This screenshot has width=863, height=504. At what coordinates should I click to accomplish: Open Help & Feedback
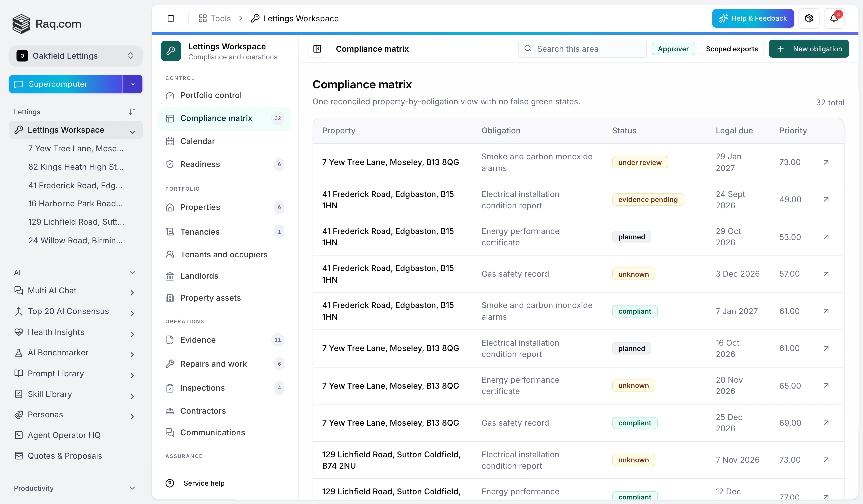tap(753, 19)
